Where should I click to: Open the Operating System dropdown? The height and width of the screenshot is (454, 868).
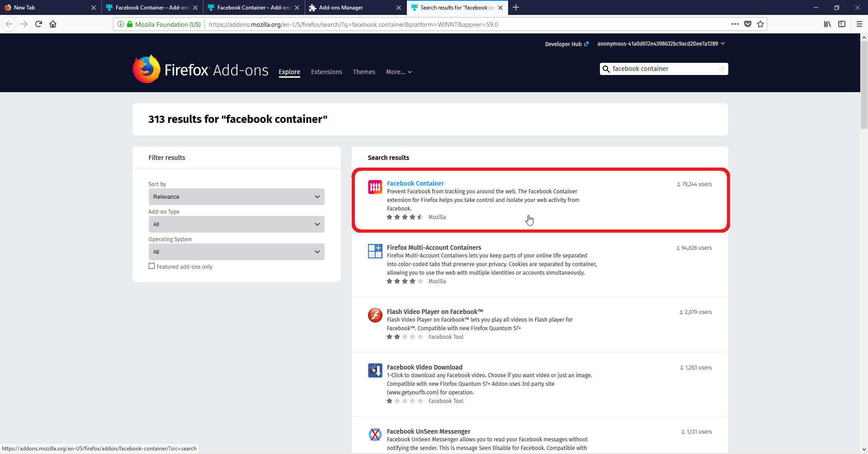[236, 252]
